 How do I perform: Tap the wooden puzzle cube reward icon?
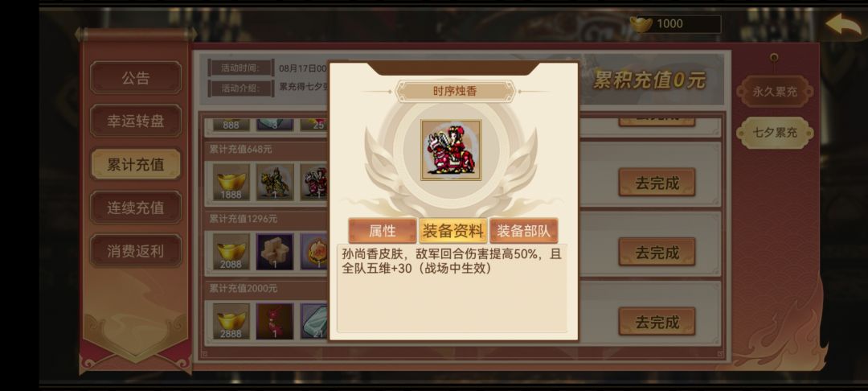click(275, 252)
